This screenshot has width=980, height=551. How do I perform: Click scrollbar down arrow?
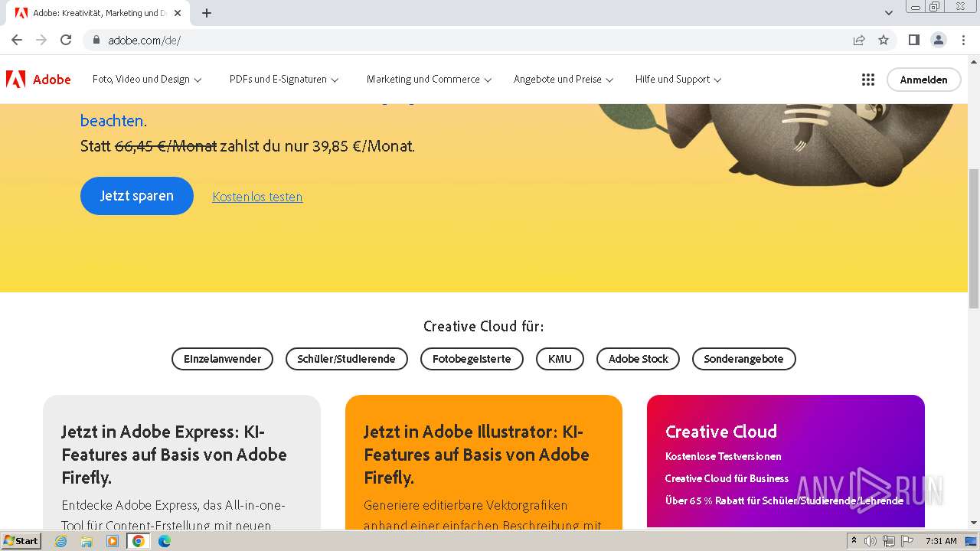(x=974, y=523)
